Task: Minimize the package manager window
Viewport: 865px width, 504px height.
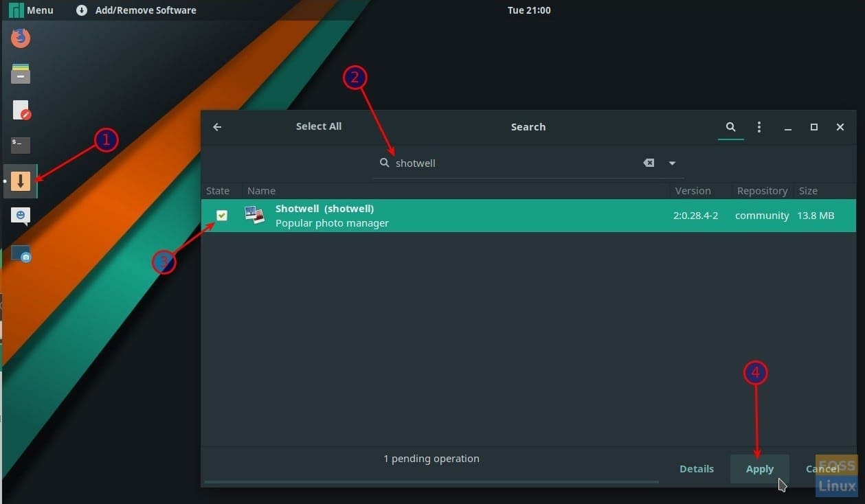Action: 788,128
